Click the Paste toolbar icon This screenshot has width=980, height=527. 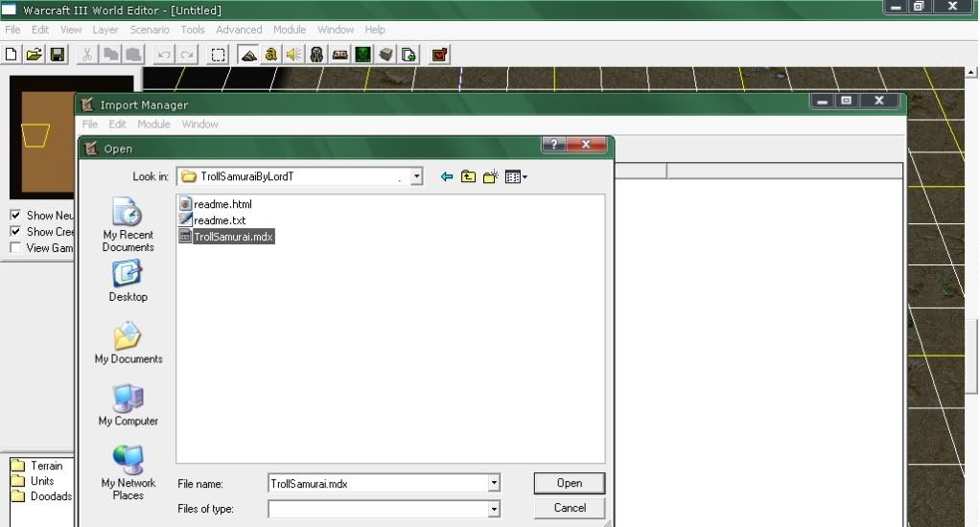coord(133,55)
